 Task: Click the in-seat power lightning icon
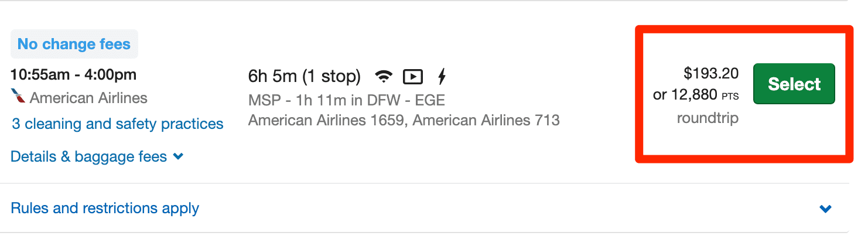click(x=442, y=76)
